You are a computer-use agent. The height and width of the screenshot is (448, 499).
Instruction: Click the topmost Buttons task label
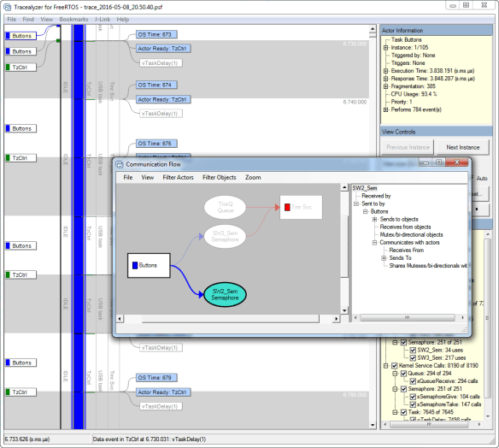click(21, 36)
